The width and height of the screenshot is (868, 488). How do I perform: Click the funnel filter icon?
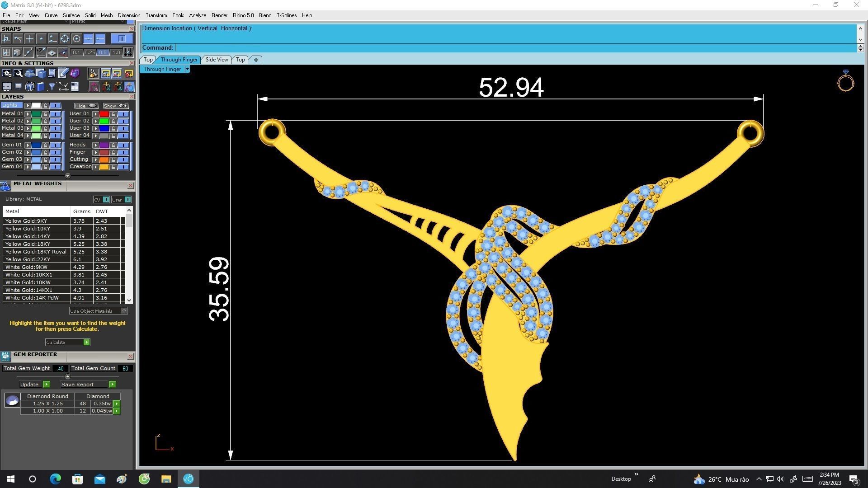[x=52, y=87]
